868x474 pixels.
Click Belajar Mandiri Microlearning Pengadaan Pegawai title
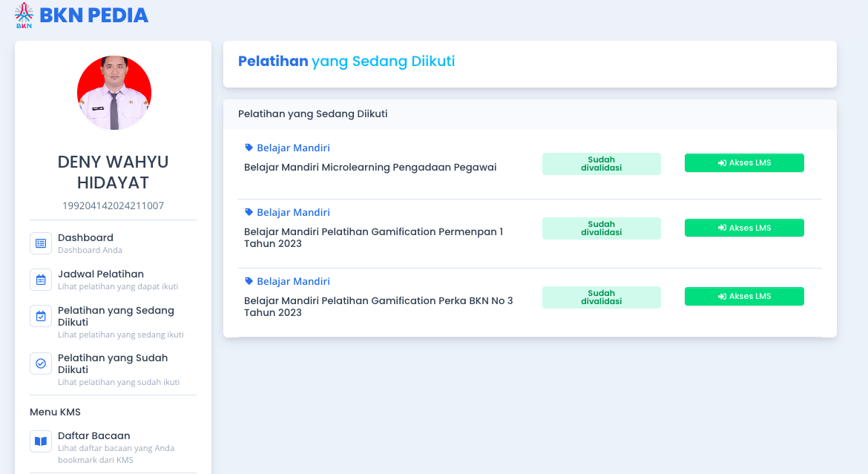click(x=370, y=168)
